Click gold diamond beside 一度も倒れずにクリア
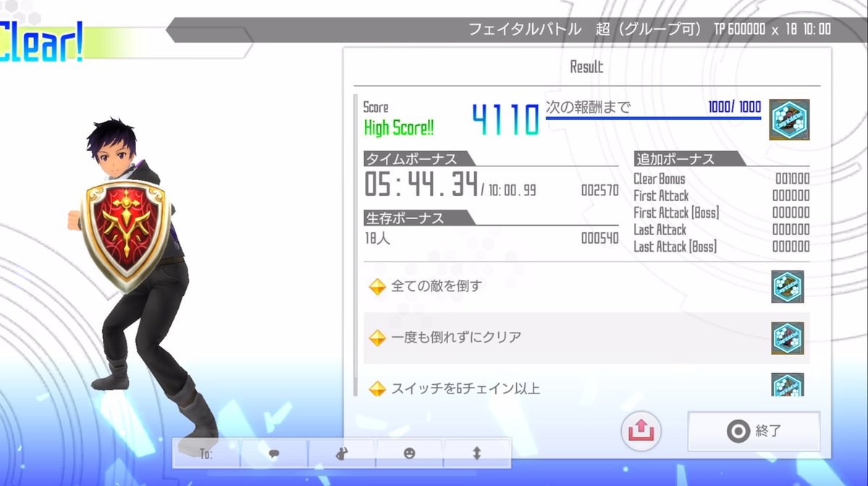 378,337
